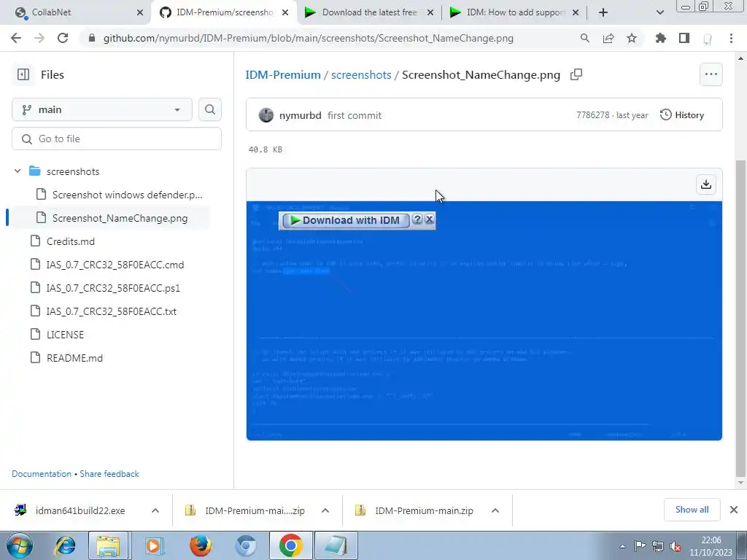
Task: Dismiss the Download with IDM panel
Action: coord(429,219)
